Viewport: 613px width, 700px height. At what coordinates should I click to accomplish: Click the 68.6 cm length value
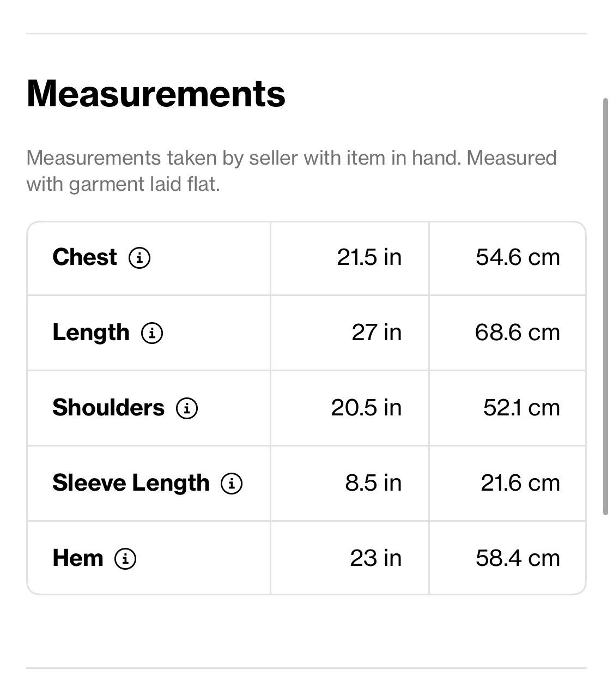(x=518, y=333)
